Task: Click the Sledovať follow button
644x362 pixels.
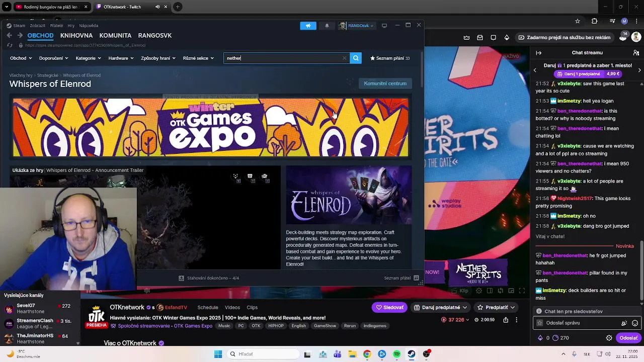Action: (x=390, y=307)
